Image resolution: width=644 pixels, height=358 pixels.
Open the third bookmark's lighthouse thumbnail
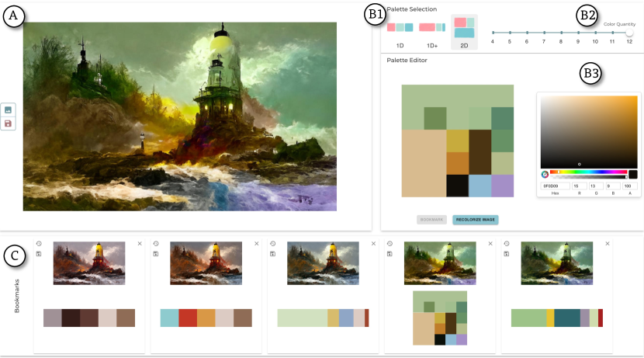[323, 263]
